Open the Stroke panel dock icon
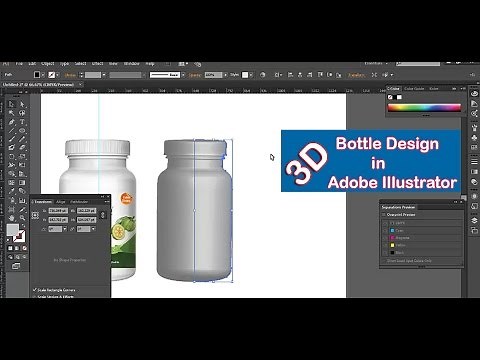480x360 pixels. click(474, 162)
